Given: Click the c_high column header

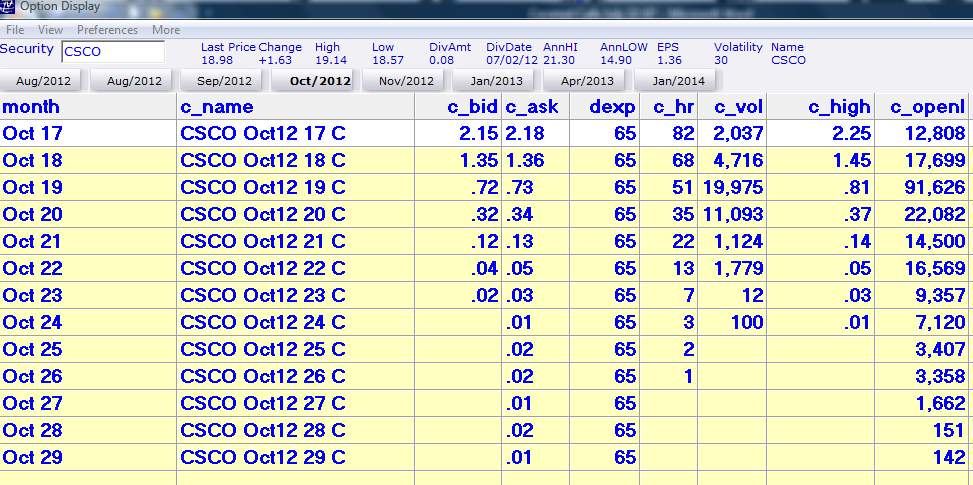Looking at the screenshot, I should tap(821, 107).
